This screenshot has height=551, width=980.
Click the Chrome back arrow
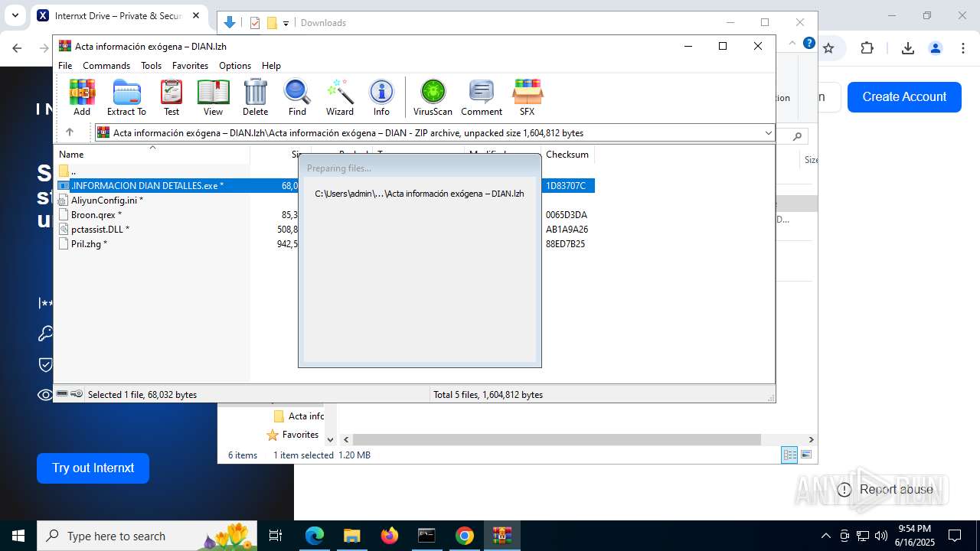(x=17, y=48)
